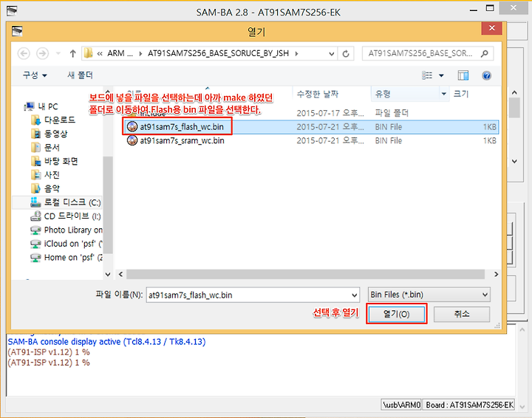This screenshot has height=418, width=532.
Task: Open Home on 'psf' location
Action: click(x=66, y=257)
